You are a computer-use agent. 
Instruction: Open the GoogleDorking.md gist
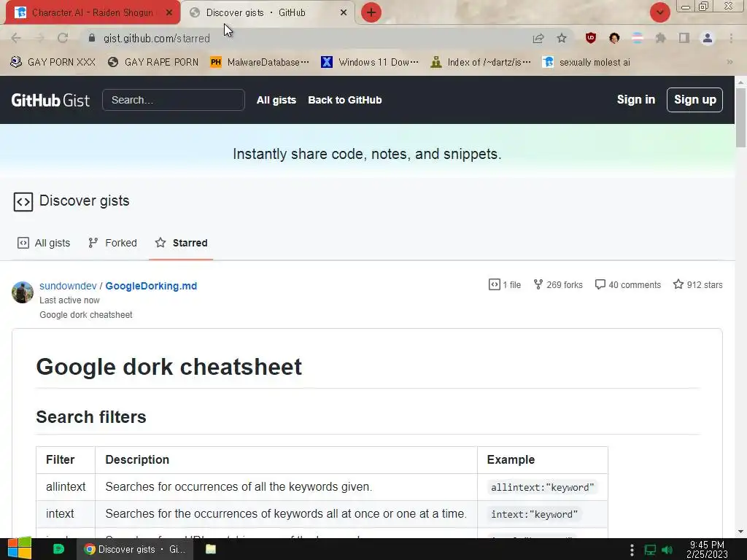pos(151,286)
